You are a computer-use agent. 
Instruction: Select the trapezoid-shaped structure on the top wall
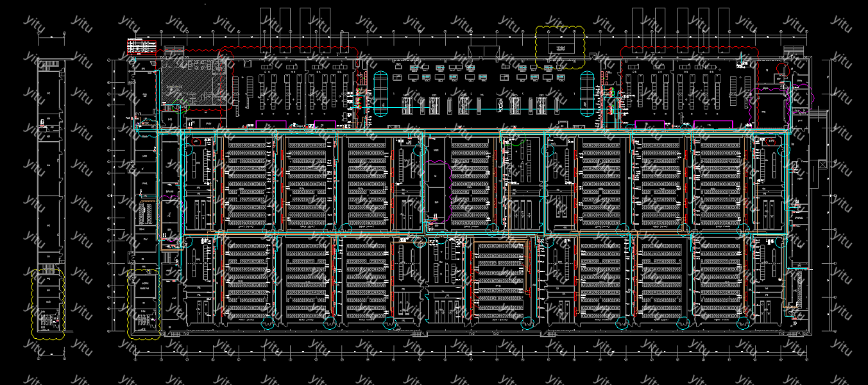[x=479, y=52]
